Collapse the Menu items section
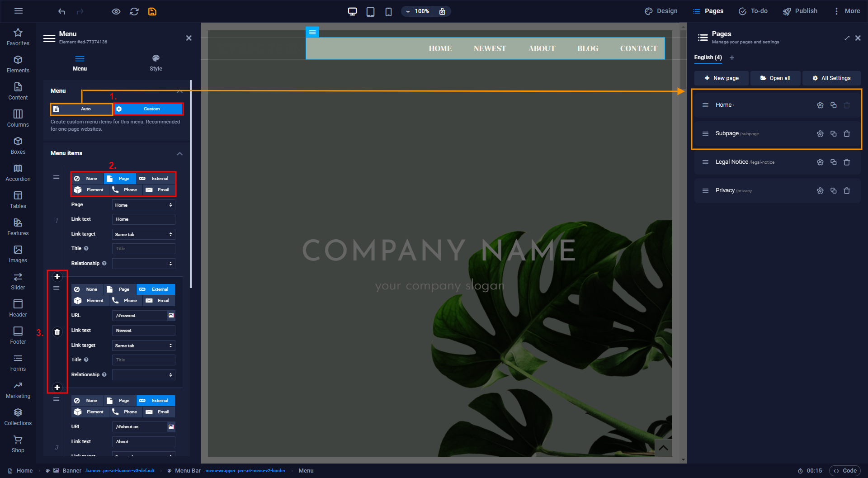The width and height of the screenshot is (868, 478). pyautogui.click(x=179, y=154)
